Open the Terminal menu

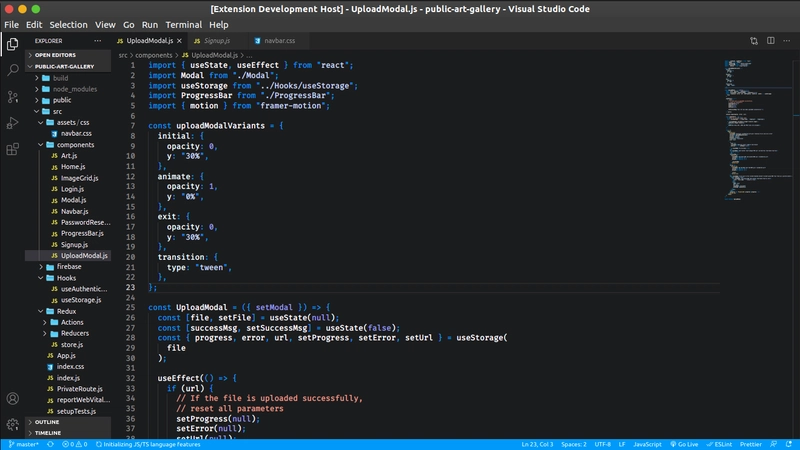(x=184, y=24)
